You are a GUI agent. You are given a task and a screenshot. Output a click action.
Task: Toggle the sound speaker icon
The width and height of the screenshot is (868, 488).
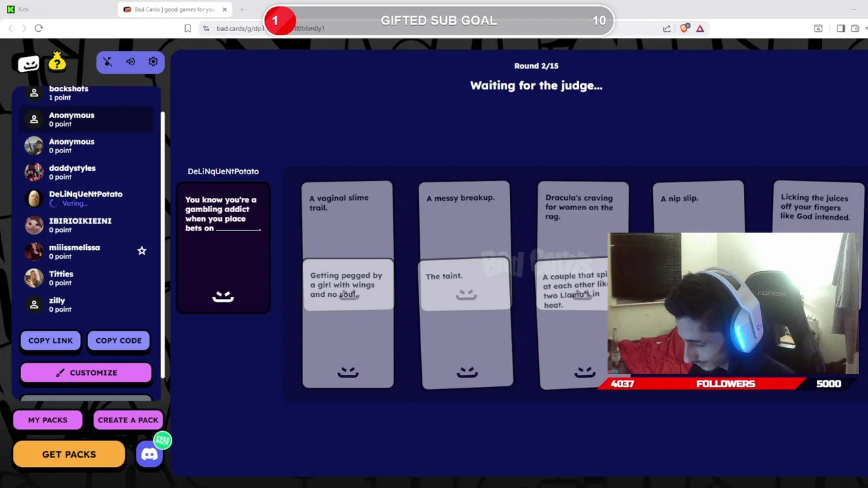coord(130,62)
